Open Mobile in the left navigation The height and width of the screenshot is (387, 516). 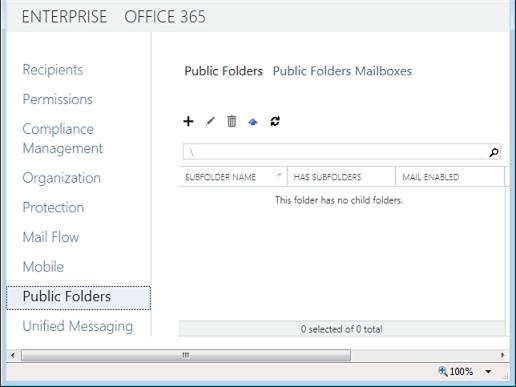click(x=43, y=267)
